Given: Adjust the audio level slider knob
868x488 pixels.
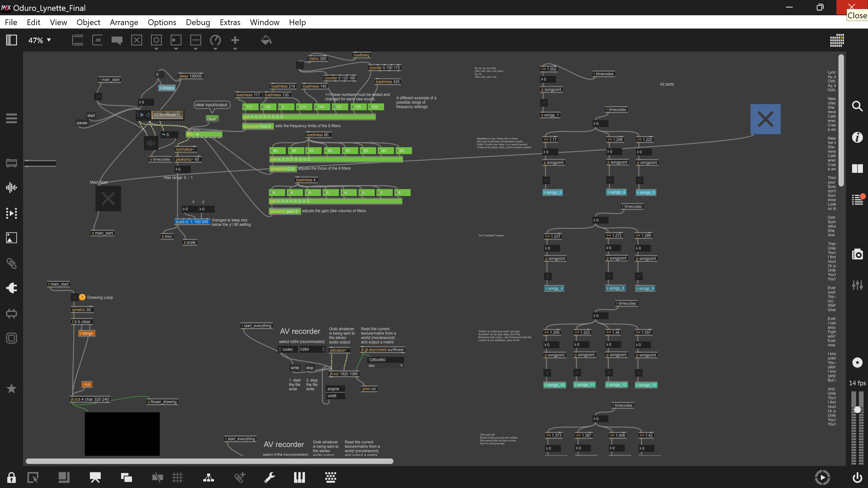Looking at the screenshot, I should click(x=857, y=410).
